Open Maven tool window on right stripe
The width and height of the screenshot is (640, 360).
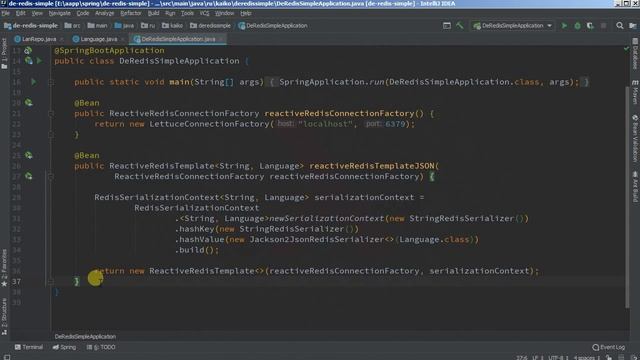pyautogui.click(x=635, y=92)
